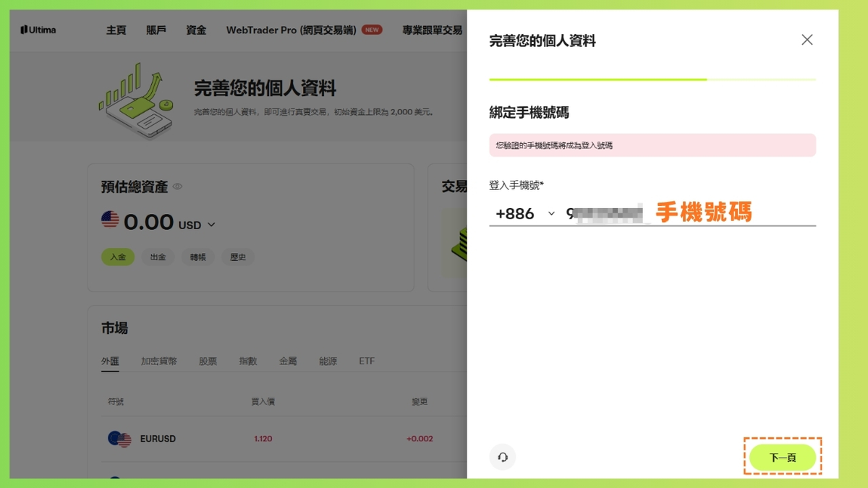Click the 1.120 buy price value
Screen dimensions: 868x488
click(263, 439)
